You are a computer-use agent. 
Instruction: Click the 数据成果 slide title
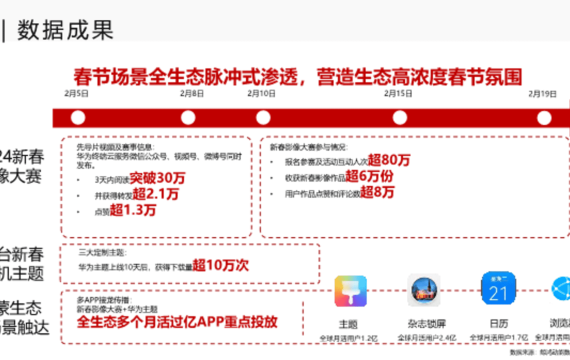coord(65,30)
